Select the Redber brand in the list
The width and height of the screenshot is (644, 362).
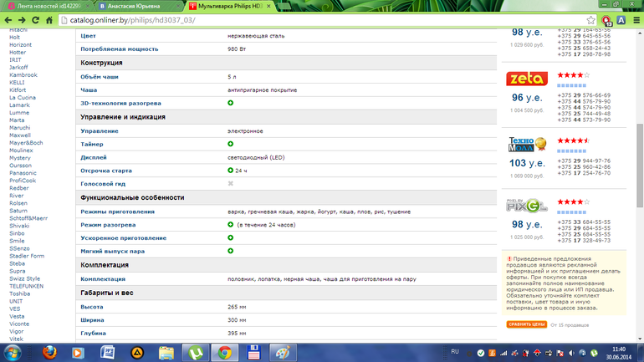point(19,188)
